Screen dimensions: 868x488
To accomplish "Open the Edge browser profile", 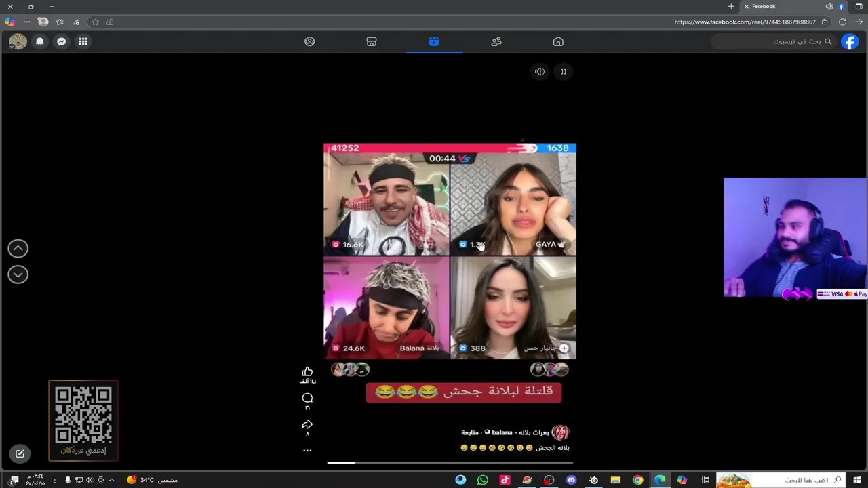I will tap(43, 22).
